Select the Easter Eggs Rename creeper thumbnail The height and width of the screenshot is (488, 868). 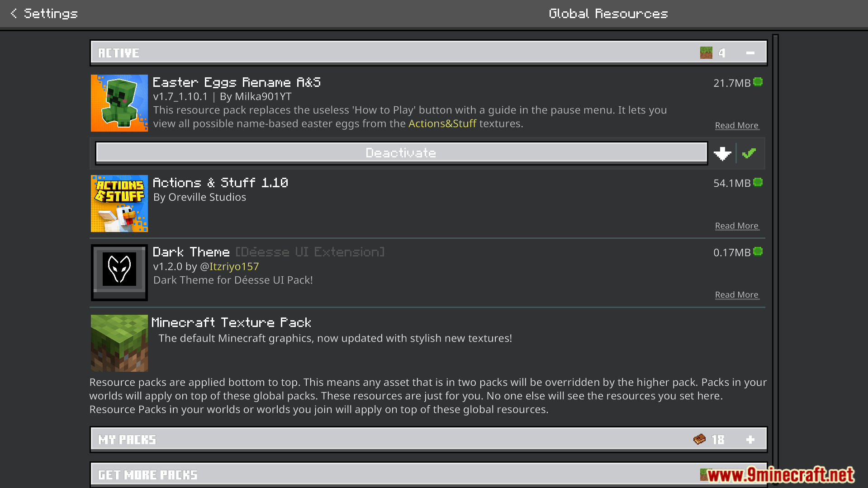click(119, 103)
